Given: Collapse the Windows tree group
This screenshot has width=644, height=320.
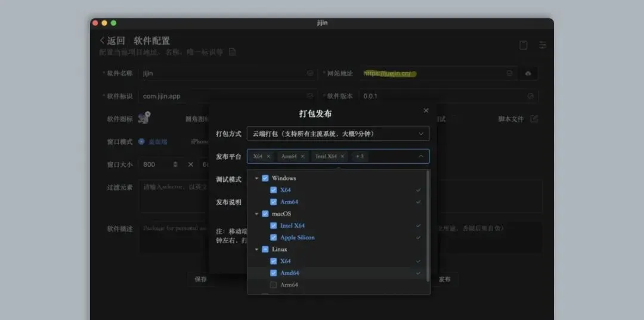Looking at the screenshot, I should [256, 178].
